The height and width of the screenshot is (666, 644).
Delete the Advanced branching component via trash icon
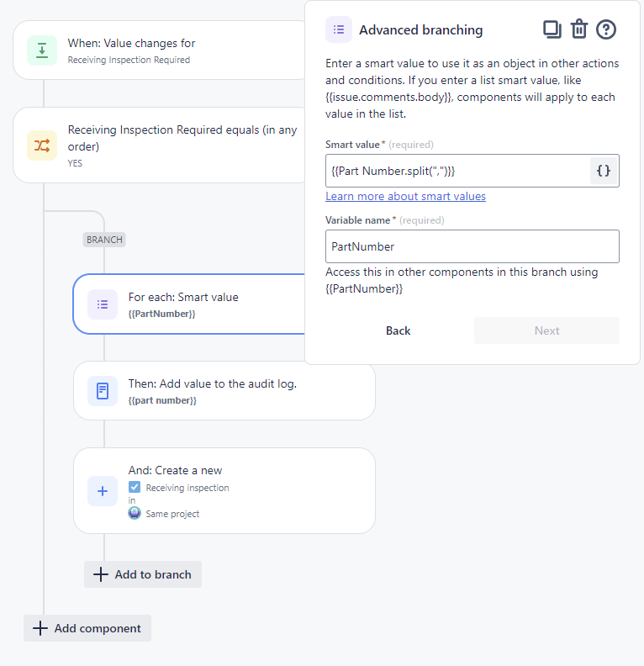[x=579, y=29]
